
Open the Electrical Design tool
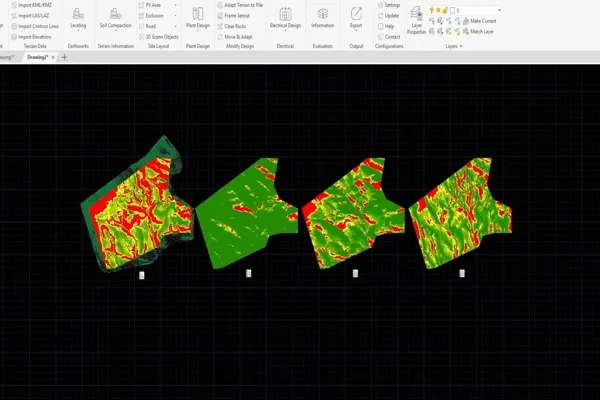285,18
